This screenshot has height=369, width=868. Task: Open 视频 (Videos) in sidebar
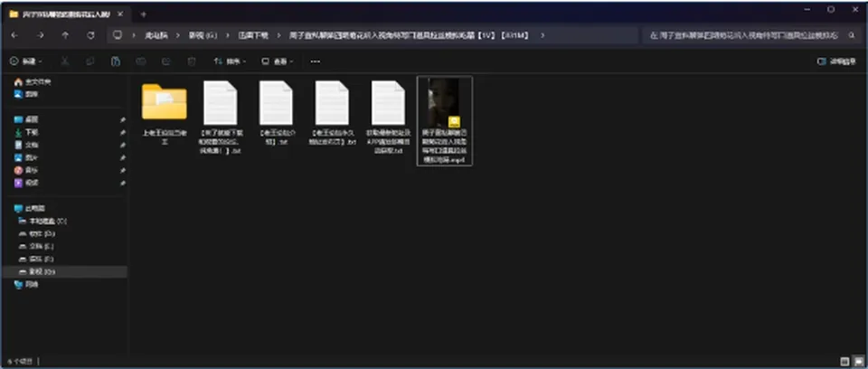coord(26,183)
